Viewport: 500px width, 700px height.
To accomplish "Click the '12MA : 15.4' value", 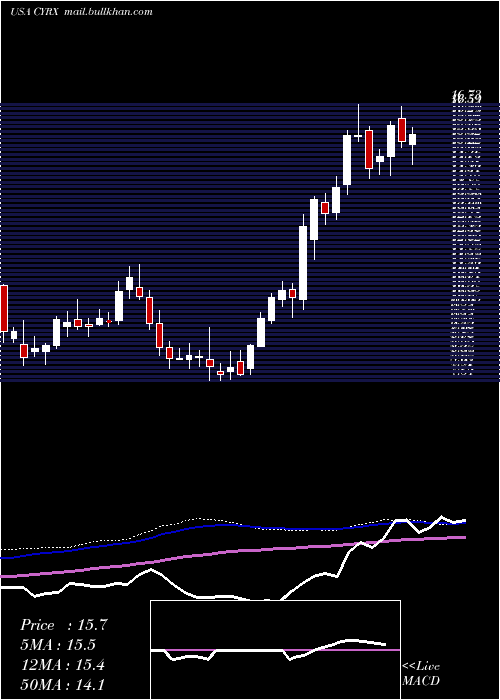I will click(63, 665).
